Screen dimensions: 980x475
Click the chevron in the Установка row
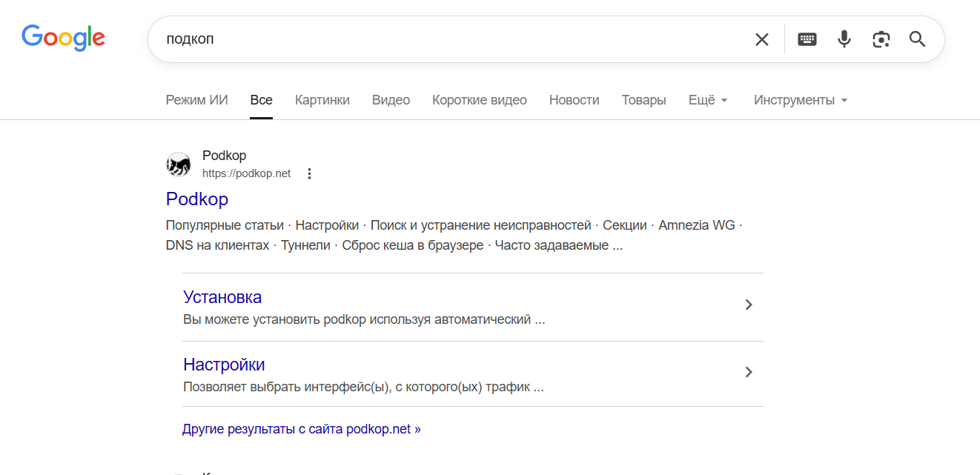pyautogui.click(x=749, y=305)
